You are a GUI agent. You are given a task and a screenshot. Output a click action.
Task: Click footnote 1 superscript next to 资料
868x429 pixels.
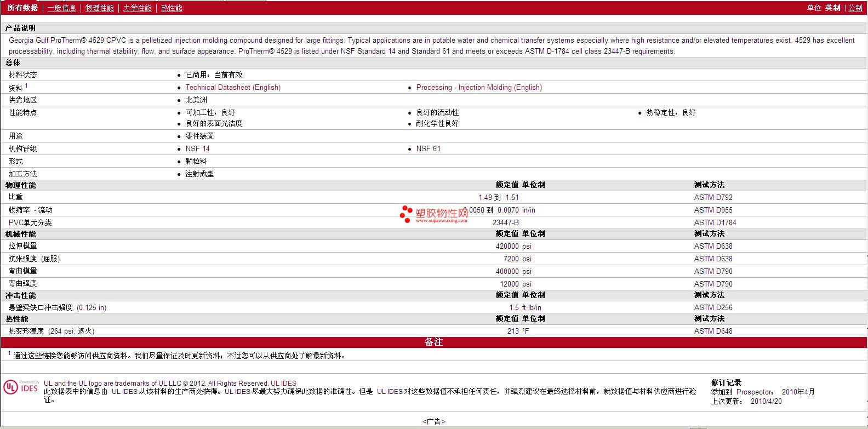tap(26, 85)
